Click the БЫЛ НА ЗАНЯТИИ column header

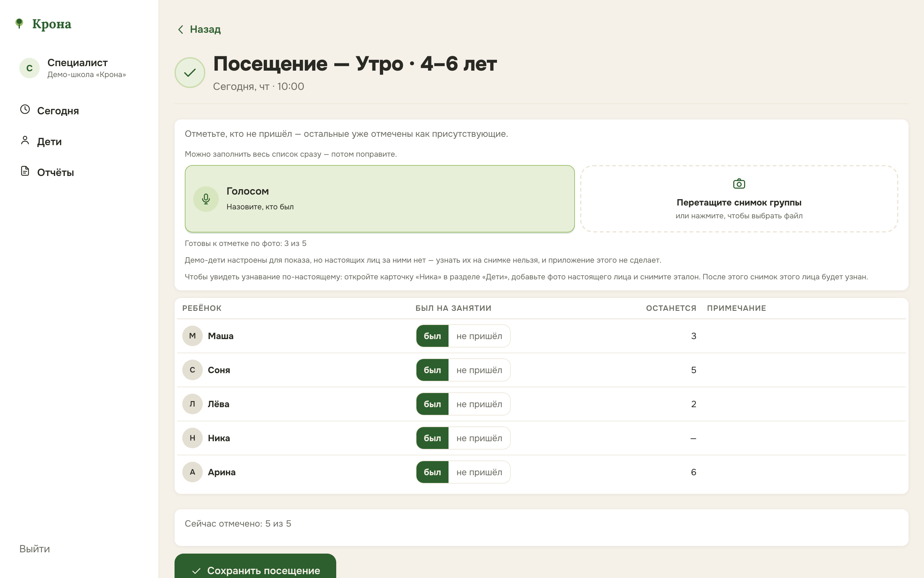pos(453,308)
